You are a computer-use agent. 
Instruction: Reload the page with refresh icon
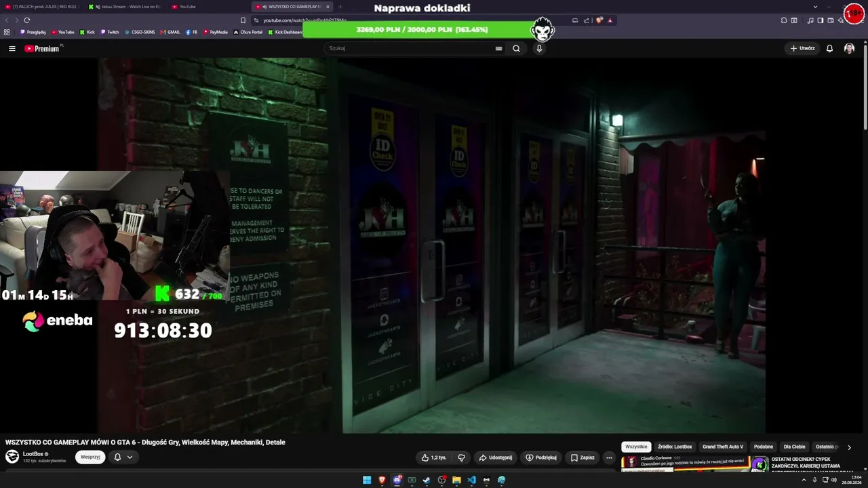tap(27, 20)
